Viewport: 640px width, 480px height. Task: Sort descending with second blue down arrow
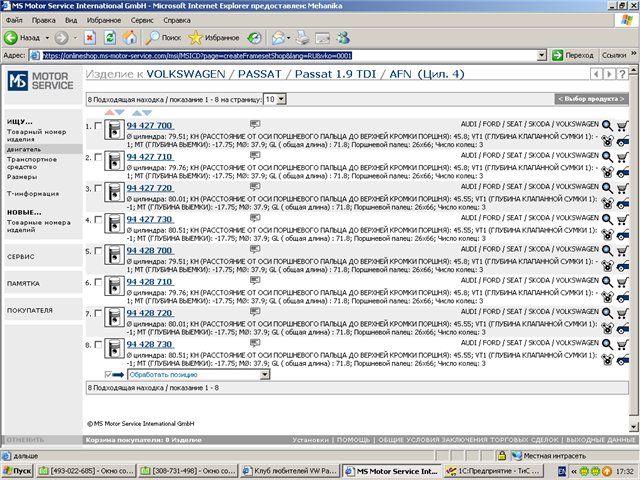147,113
